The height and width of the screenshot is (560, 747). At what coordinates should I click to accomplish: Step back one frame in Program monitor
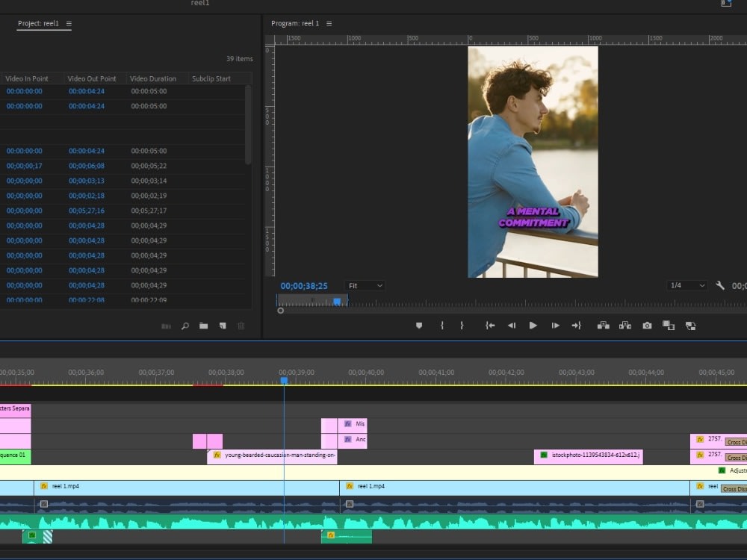click(x=512, y=326)
